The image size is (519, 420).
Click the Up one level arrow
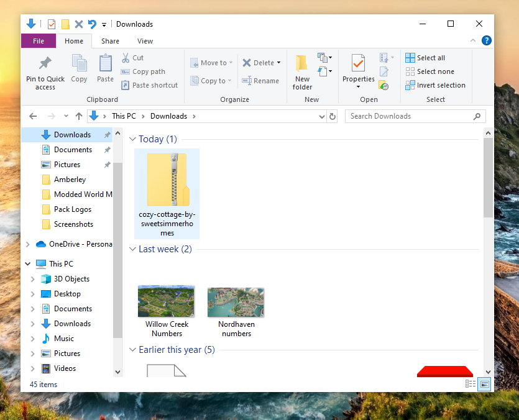click(79, 116)
